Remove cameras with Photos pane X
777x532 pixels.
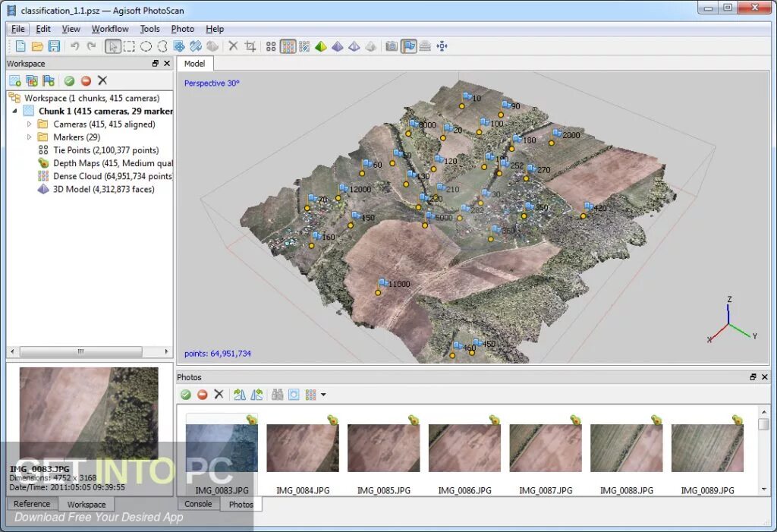pyautogui.click(x=219, y=395)
